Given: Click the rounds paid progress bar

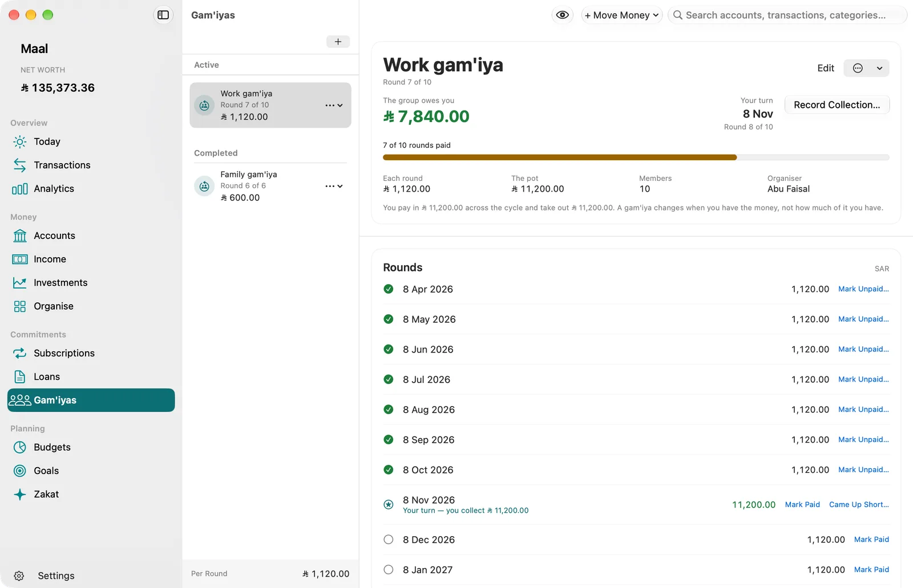Looking at the screenshot, I should [636, 157].
